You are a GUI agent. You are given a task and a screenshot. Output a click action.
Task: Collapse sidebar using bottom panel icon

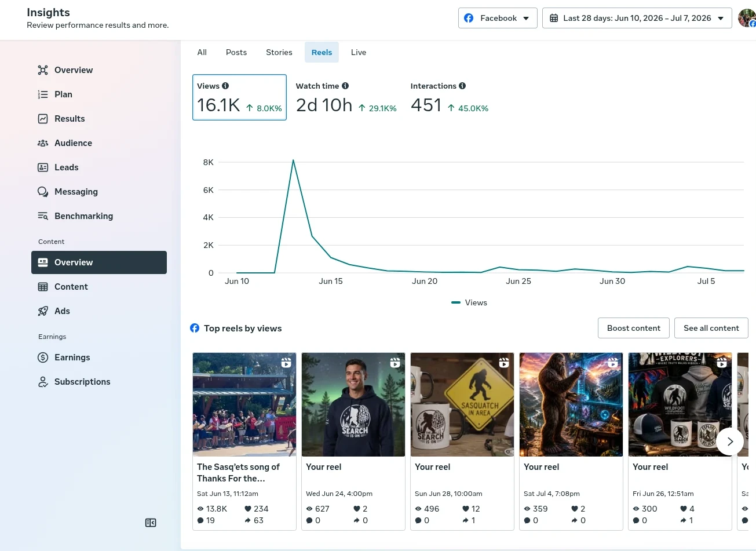pyautogui.click(x=151, y=523)
